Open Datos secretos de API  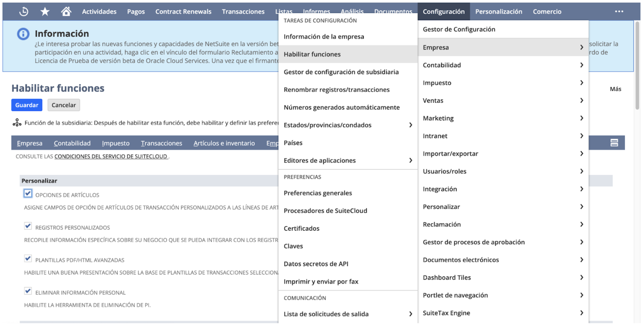point(348,264)
